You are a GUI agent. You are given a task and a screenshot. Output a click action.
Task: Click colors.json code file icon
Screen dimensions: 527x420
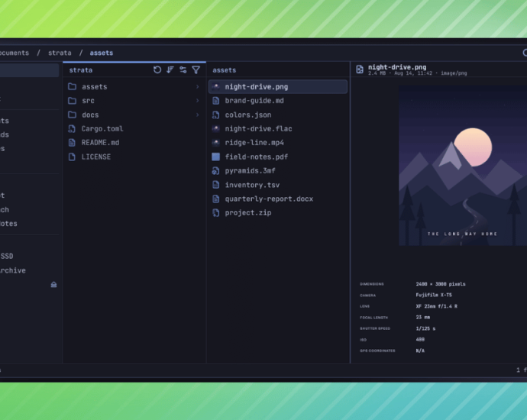click(216, 115)
